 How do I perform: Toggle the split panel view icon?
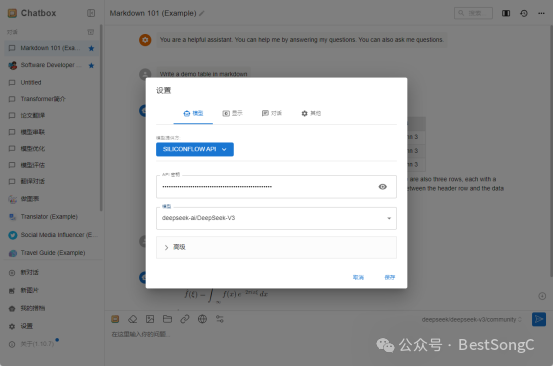pos(506,13)
